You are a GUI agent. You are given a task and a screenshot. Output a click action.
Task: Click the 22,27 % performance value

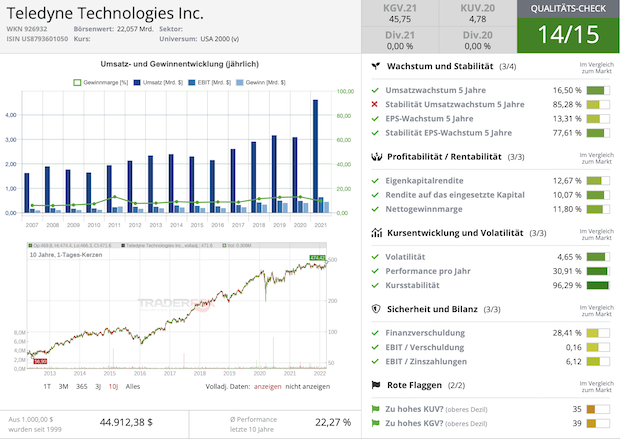tap(333, 422)
